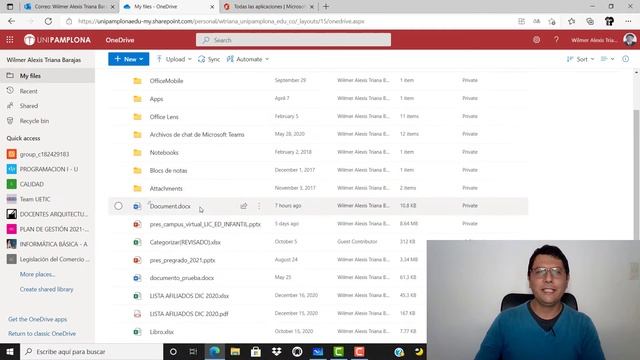Go back in the browser

pyautogui.click(x=11, y=21)
